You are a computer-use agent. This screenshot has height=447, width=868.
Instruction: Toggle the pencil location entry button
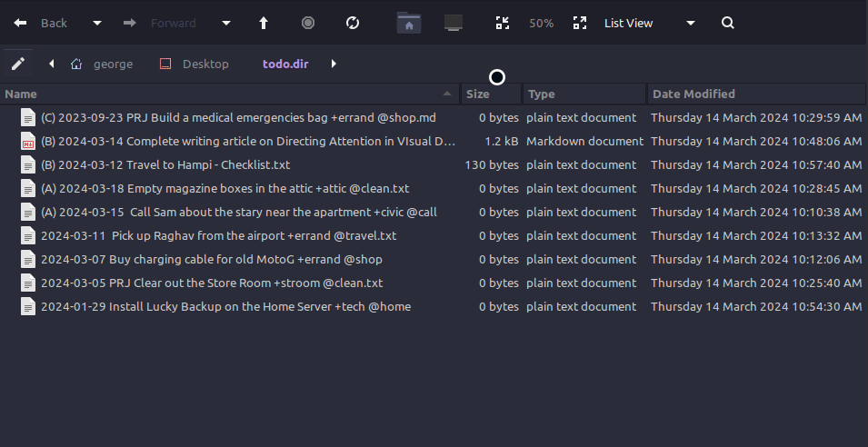tap(17, 64)
